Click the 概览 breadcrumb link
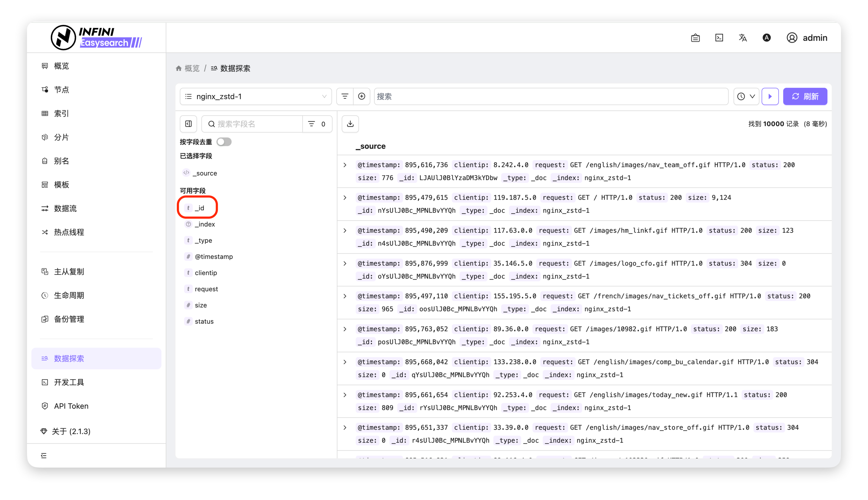 point(192,68)
